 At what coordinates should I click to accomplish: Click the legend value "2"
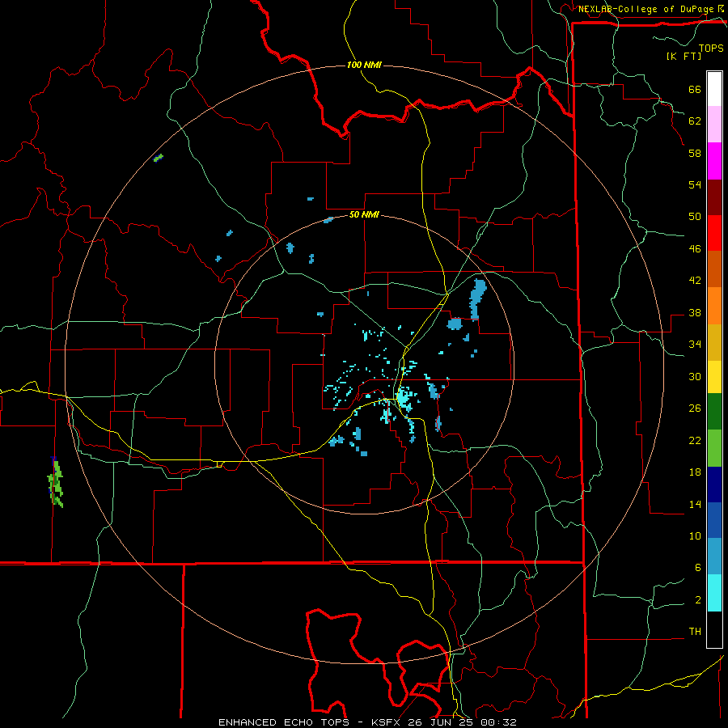[x=698, y=600]
